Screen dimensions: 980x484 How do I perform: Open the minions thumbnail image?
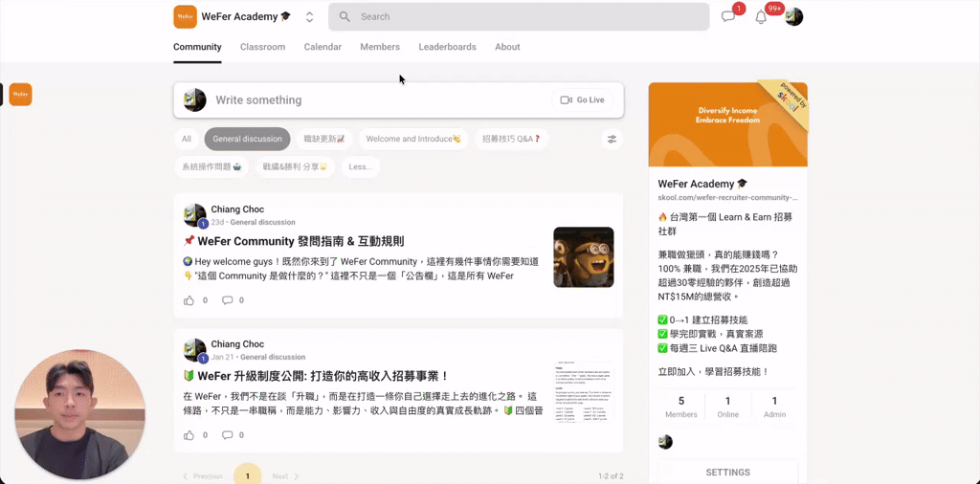[583, 256]
